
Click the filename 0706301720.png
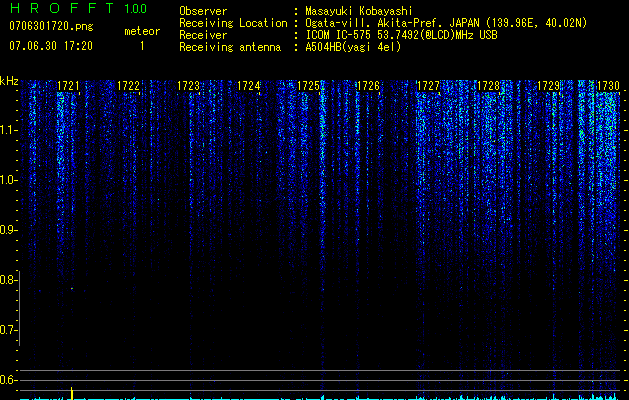click(51, 27)
